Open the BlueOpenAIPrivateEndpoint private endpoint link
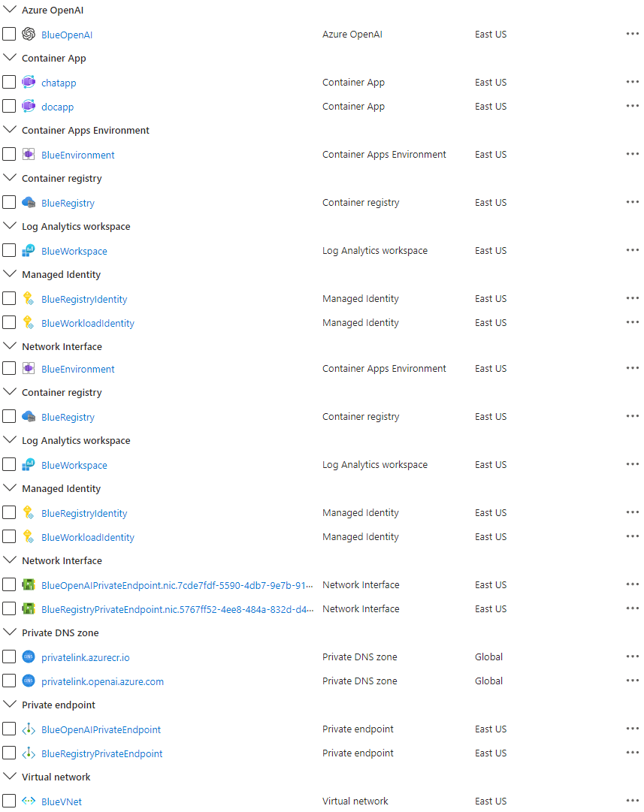 101,729
